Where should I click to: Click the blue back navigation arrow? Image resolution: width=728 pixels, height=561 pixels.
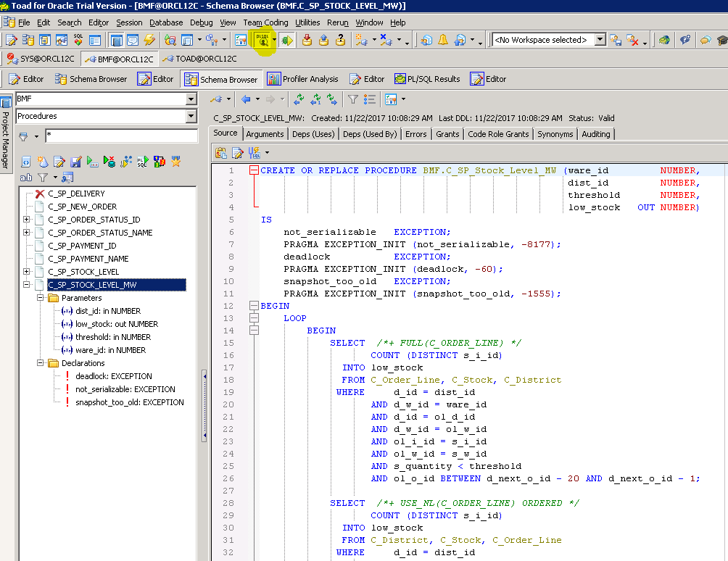coord(246,99)
